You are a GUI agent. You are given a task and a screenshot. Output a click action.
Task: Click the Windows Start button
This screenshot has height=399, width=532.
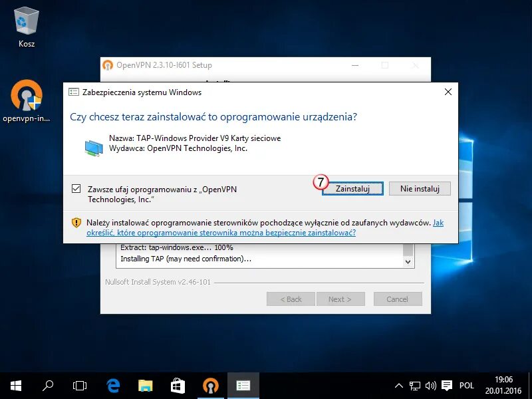point(15,386)
